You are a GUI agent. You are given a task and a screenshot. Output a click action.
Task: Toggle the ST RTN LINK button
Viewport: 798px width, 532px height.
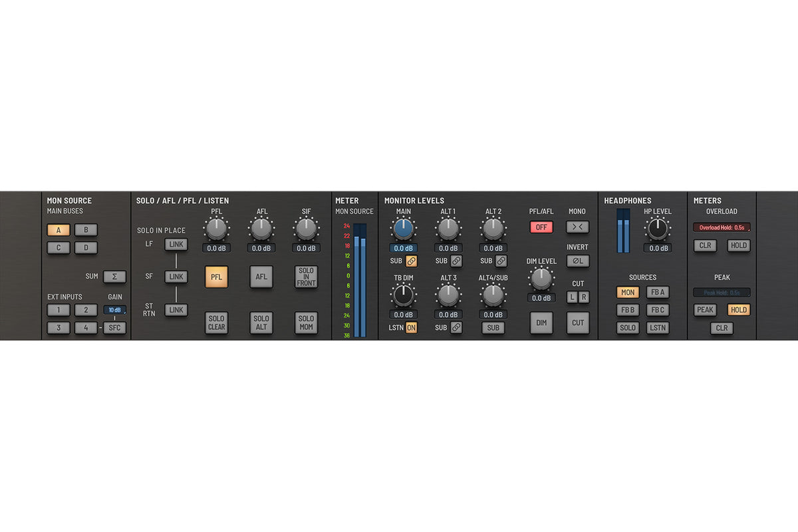(x=176, y=310)
